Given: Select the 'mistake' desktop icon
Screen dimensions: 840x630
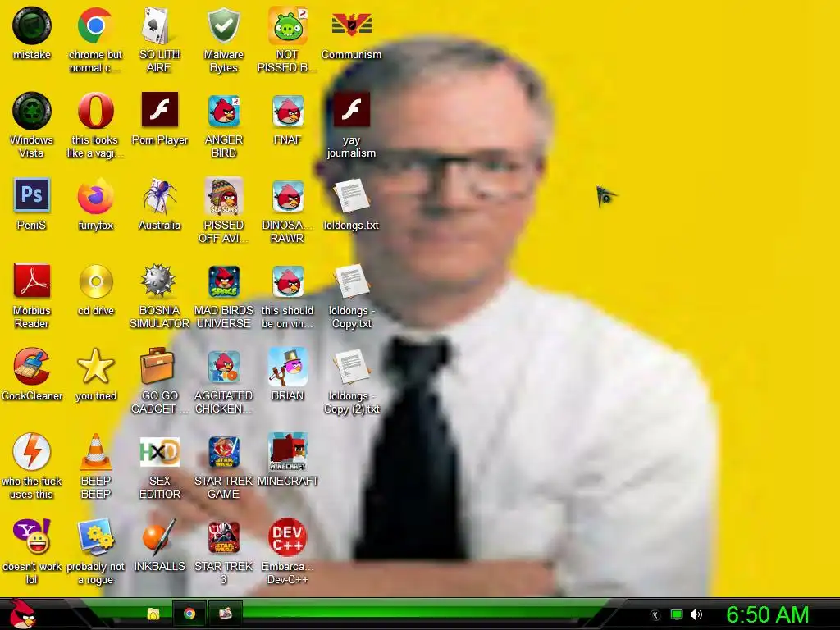Looking at the screenshot, I should pos(32,25).
